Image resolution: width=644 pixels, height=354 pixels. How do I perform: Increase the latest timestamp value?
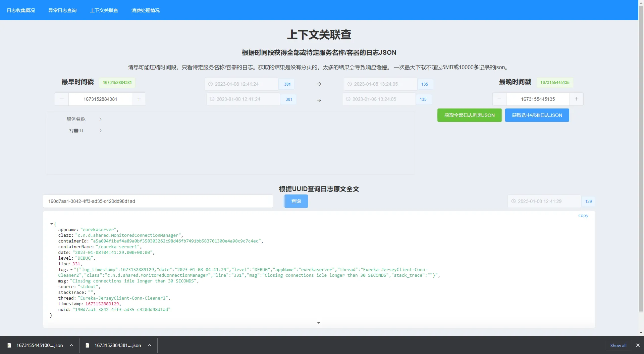pos(576,99)
